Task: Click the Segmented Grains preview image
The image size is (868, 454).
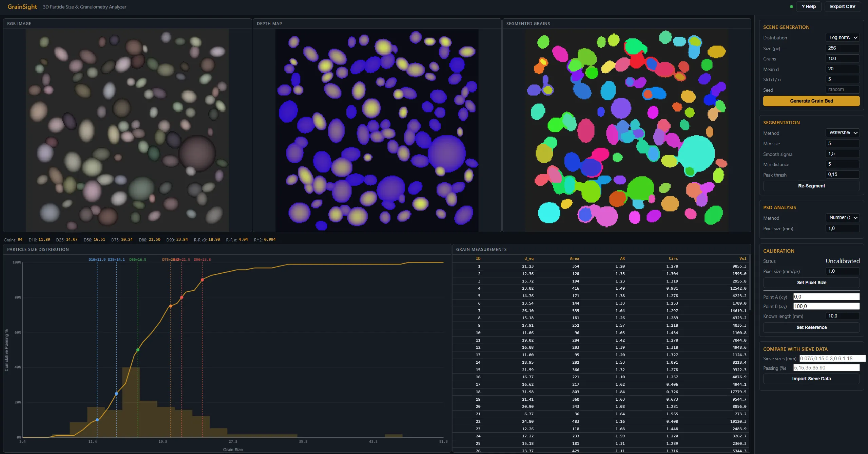Action: coord(626,129)
